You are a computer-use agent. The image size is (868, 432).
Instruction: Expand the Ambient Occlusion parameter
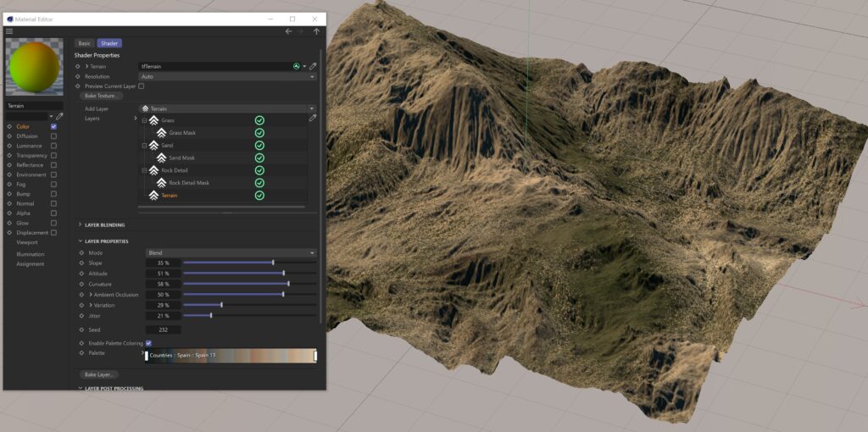(91, 294)
